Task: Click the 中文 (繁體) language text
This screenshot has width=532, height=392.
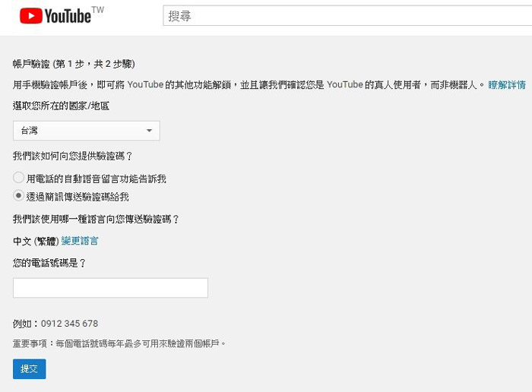Action: (36, 241)
